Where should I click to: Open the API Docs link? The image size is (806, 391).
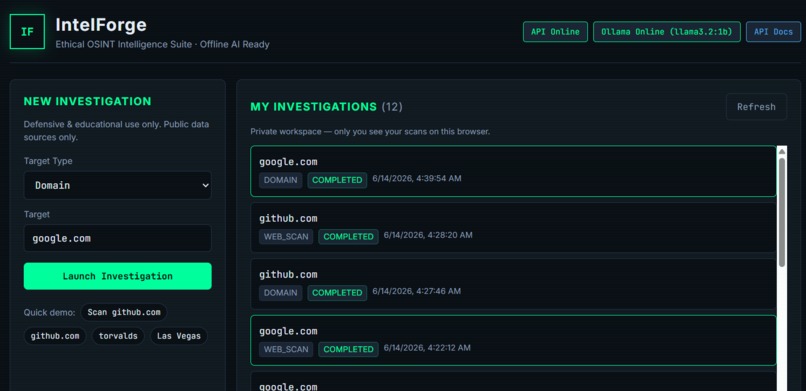point(773,32)
